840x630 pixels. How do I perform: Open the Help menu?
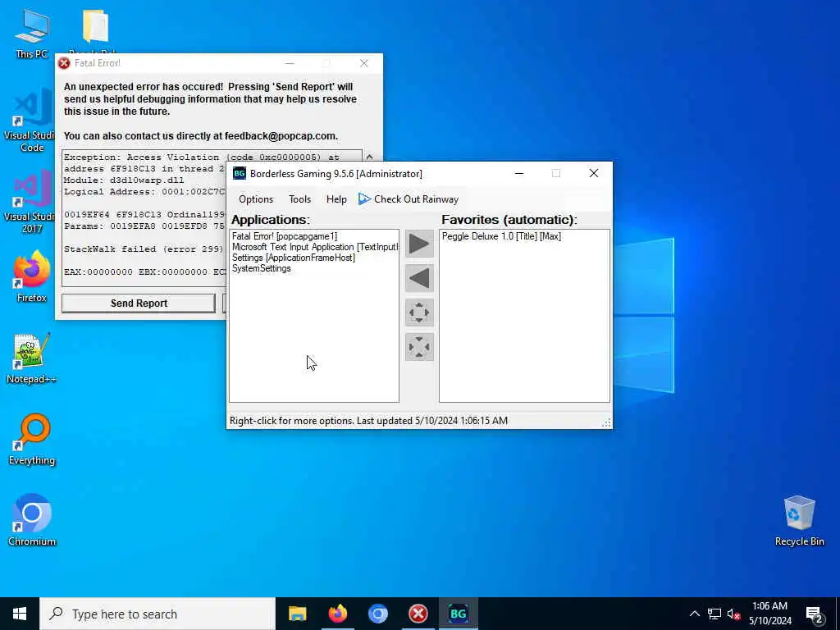click(336, 199)
